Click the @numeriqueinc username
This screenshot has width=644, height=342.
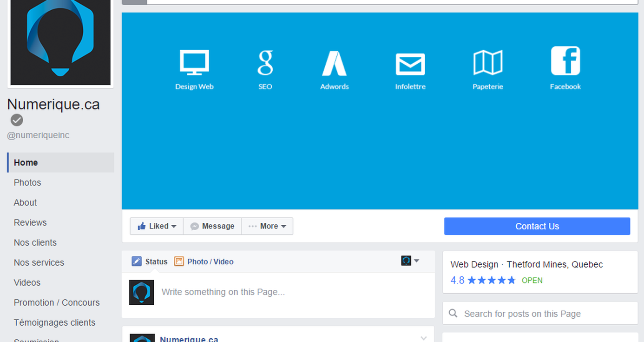pyautogui.click(x=38, y=135)
